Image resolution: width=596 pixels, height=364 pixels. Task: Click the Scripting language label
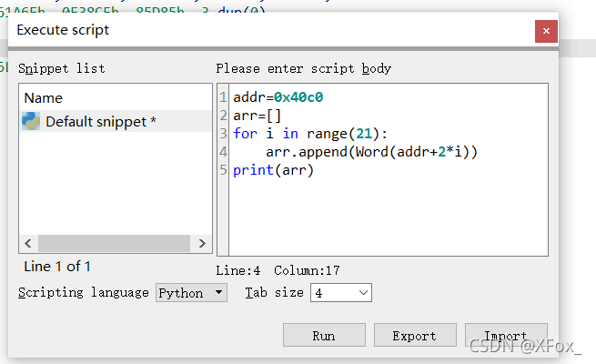(x=83, y=293)
